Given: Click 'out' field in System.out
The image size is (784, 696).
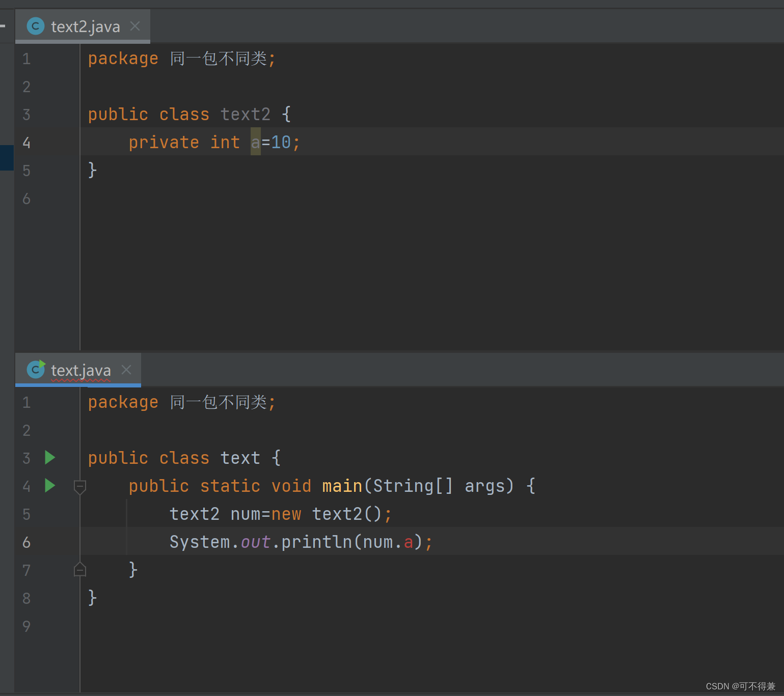Looking at the screenshot, I should [x=255, y=542].
